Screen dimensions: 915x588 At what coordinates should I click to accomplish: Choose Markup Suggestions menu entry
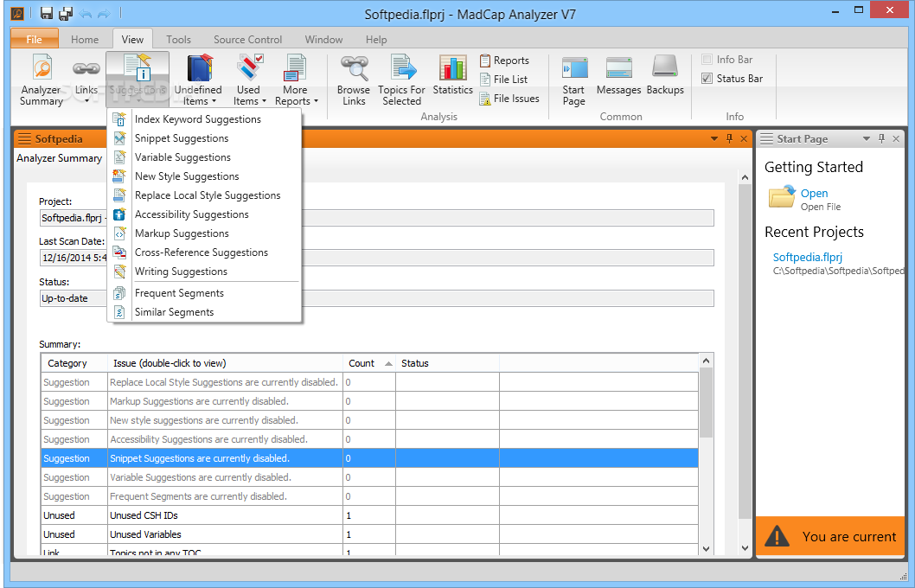pos(204,233)
